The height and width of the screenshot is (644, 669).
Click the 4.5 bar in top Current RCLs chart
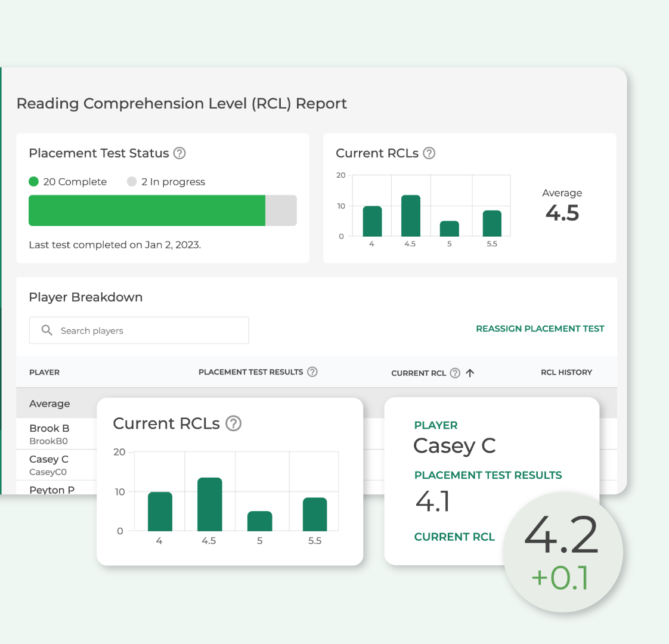[x=410, y=215]
